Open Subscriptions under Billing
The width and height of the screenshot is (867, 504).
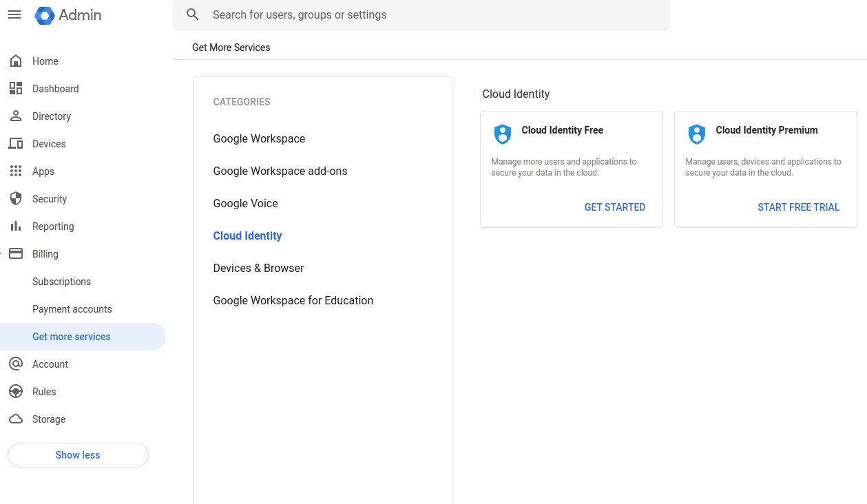(x=61, y=282)
